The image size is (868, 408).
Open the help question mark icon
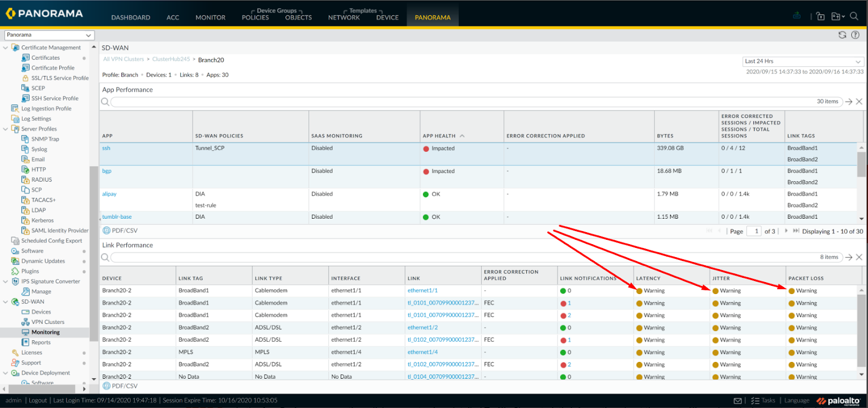tap(855, 35)
